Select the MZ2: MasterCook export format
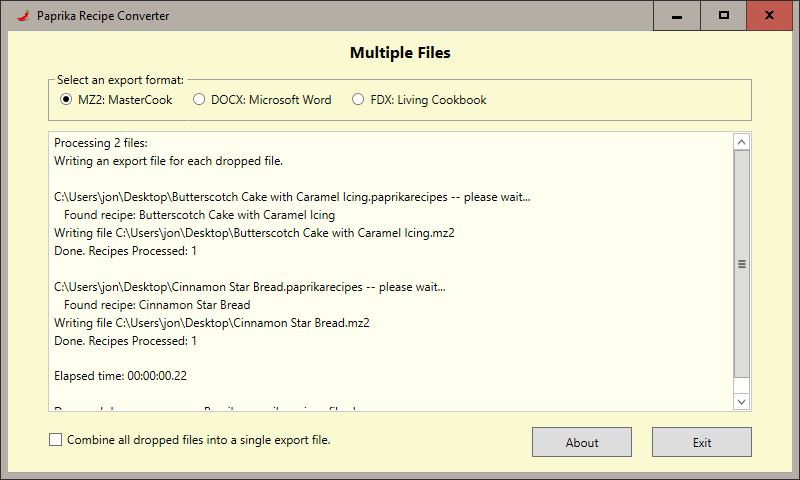Image resolution: width=800 pixels, height=480 pixels. coord(66,100)
